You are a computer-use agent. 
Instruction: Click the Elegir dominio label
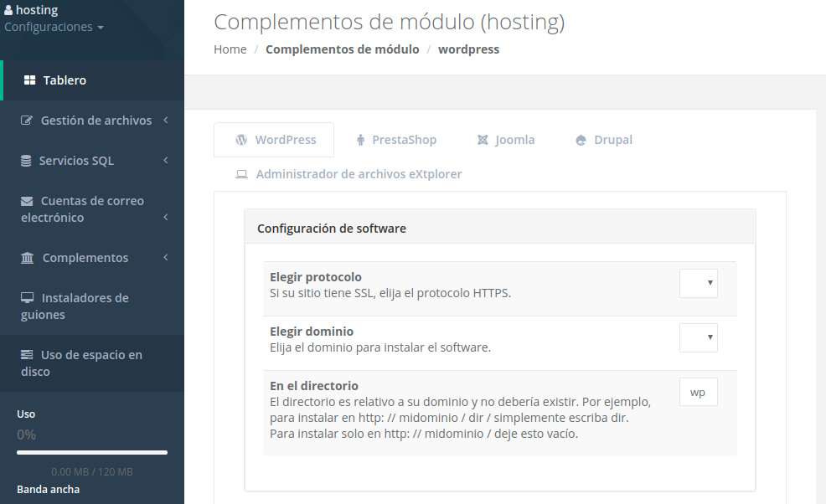pyautogui.click(x=312, y=332)
